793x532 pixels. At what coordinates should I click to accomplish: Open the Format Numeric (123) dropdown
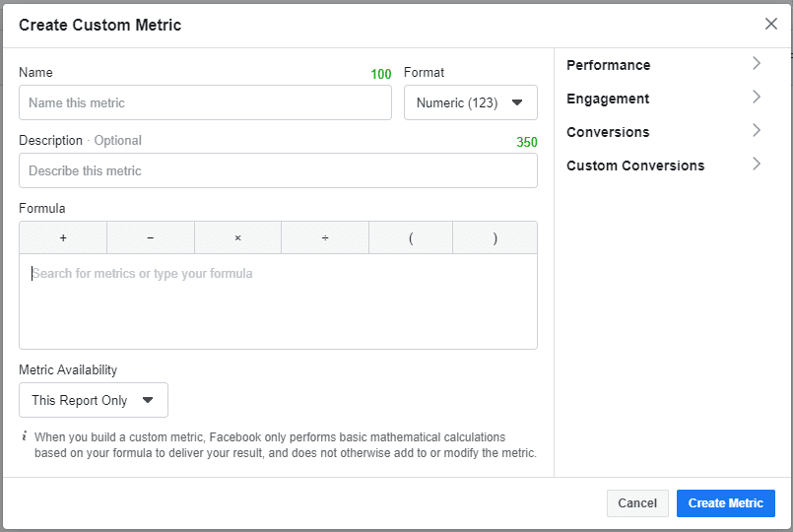point(470,102)
